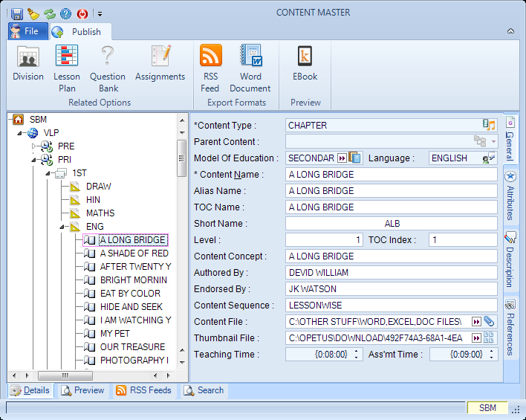Viewport: 526px width, 420px height.
Task: Expand the PRE tree node
Action: tap(33, 146)
